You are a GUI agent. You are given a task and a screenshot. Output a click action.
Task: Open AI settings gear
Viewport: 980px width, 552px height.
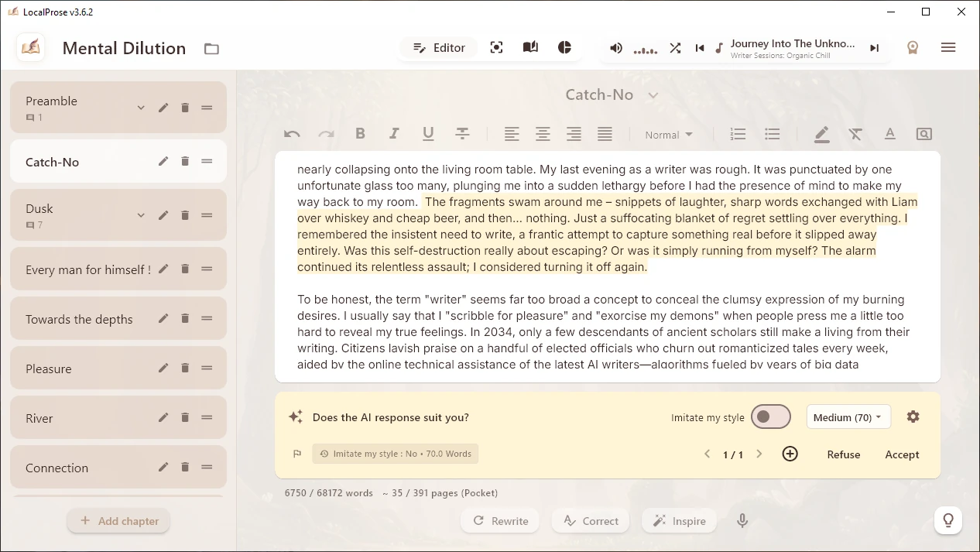[913, 417]
